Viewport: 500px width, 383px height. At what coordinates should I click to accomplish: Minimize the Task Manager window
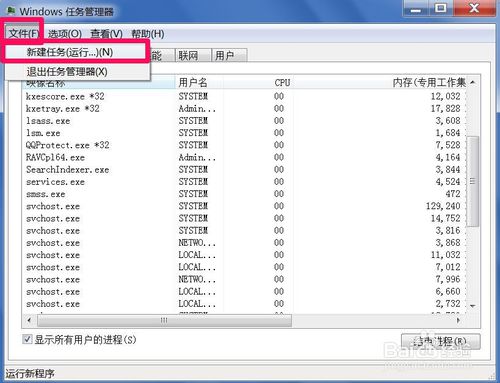click(x=415, y=8)
